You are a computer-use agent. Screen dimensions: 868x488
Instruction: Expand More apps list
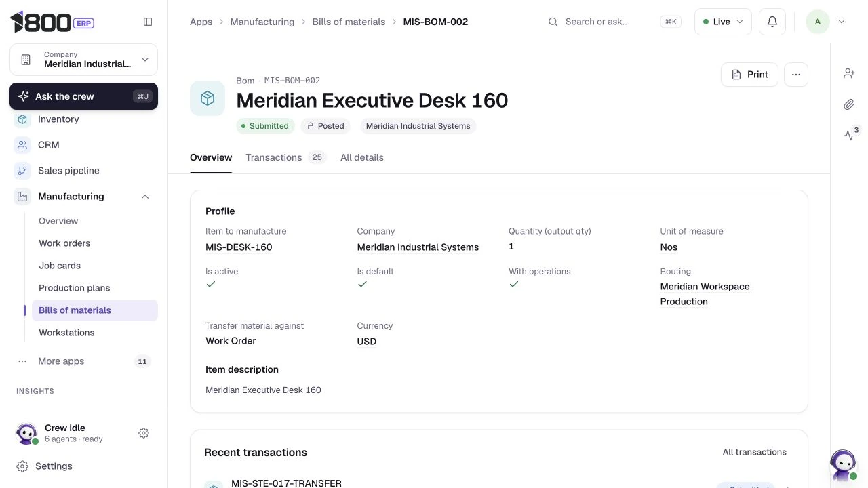(x=83, y=361)
